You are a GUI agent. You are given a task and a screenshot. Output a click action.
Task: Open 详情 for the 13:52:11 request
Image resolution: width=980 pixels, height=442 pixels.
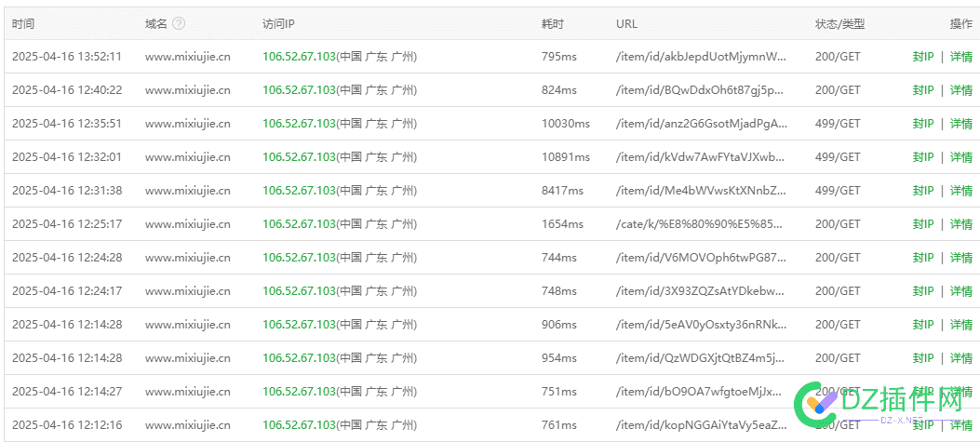[961, 56]
